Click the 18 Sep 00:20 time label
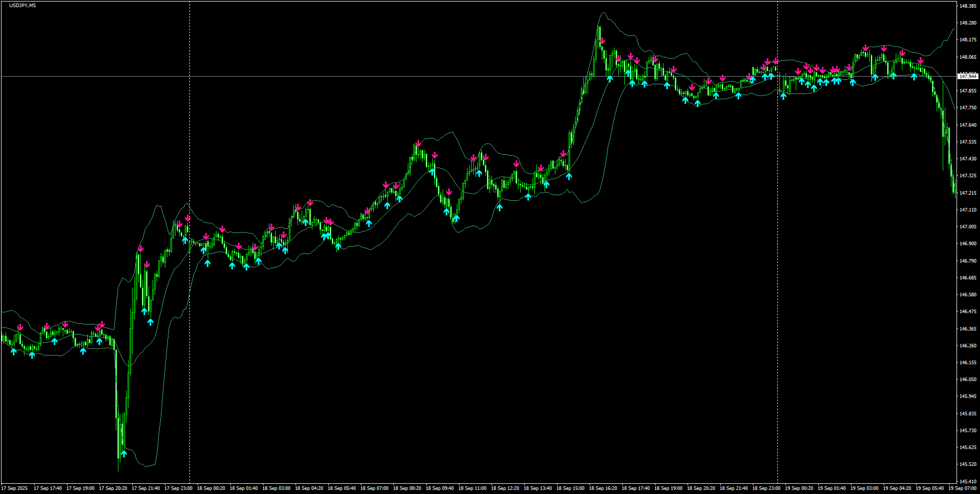 coord(211,488)
